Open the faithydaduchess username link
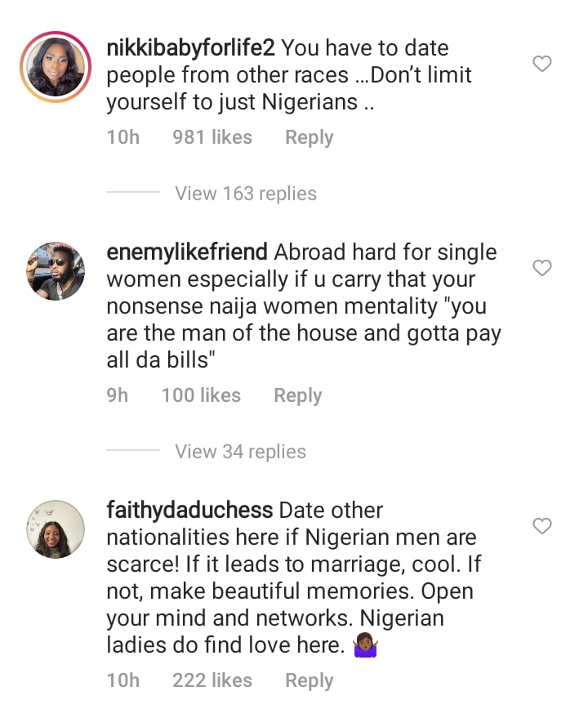 click(x=189, y=511)
